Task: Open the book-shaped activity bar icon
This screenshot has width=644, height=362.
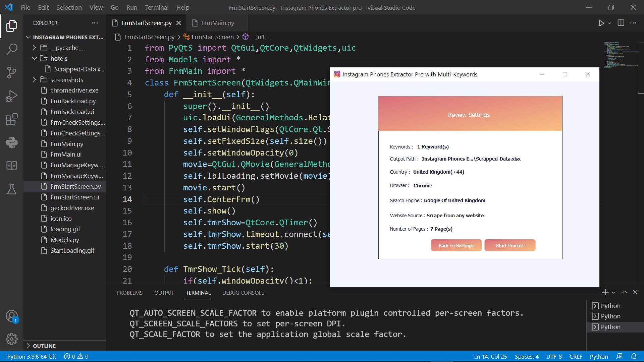Action: (12, 166)
